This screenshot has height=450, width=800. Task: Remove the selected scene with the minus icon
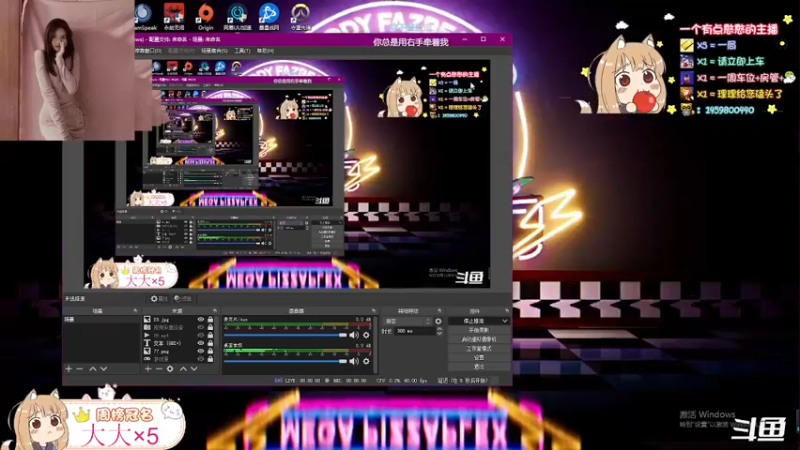pyautogui.click(x=80, y=368)
